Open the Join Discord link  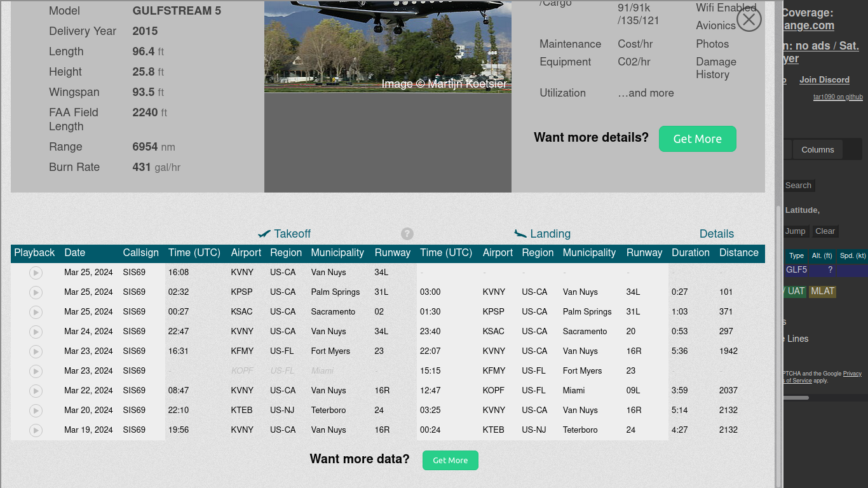pos(824,79)
